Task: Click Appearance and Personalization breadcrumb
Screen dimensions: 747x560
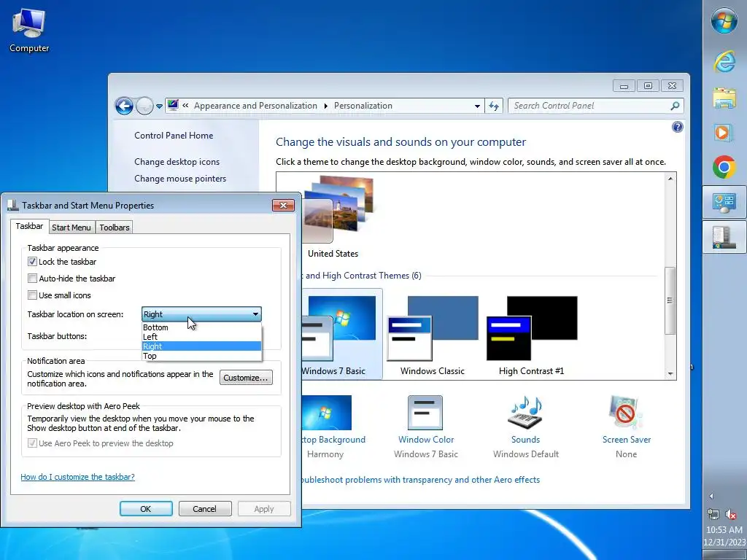Action: (x=255, y=106)
